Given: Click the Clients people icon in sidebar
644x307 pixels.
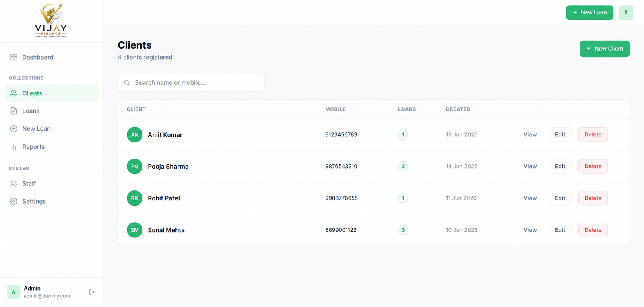Looking at the screenshot, I should (14, 93).
